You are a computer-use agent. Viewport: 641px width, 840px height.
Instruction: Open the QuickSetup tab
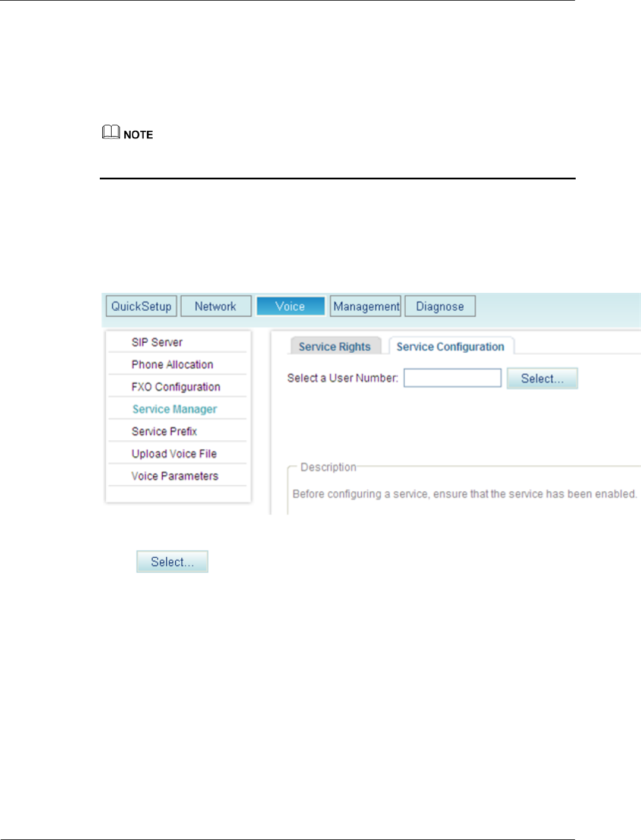[141, 307]
